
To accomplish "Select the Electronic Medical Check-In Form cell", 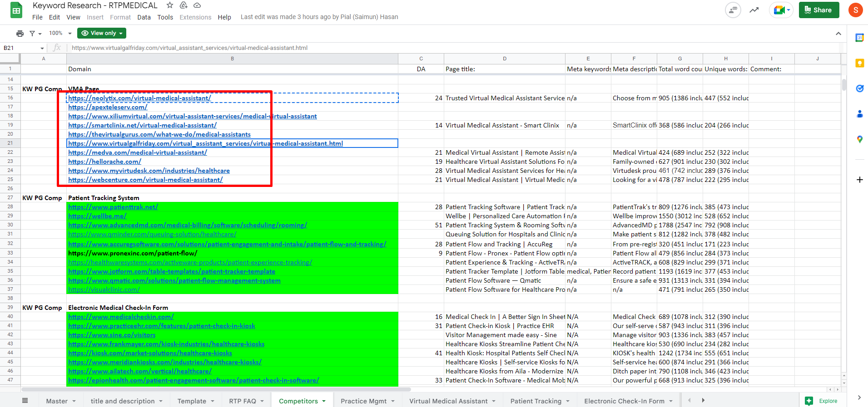I will pos(232,308).
